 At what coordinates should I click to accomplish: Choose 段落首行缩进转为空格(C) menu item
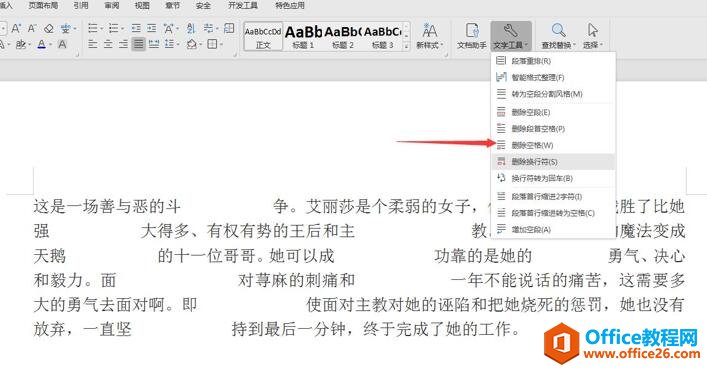(x=553, y=213)
